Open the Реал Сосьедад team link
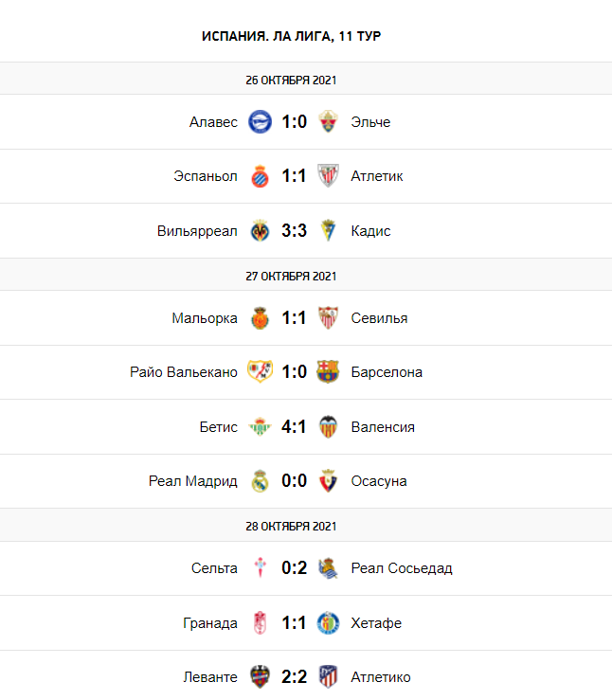612x700 pixels. [401, 568]
